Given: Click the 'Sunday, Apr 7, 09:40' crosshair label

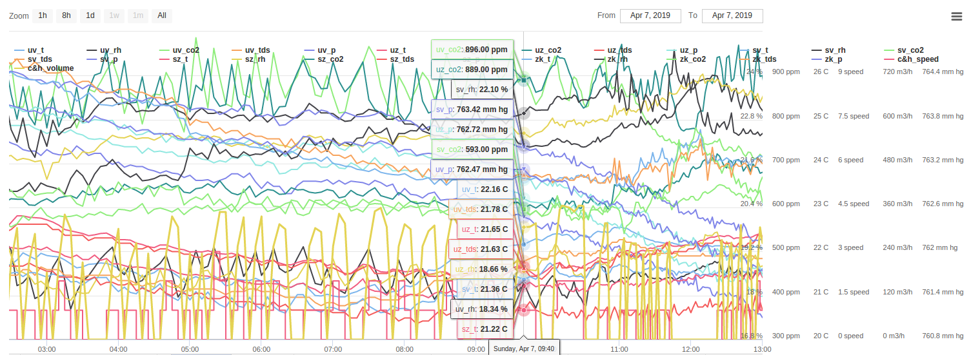Looking at the screenshot, I should [524, 349].
